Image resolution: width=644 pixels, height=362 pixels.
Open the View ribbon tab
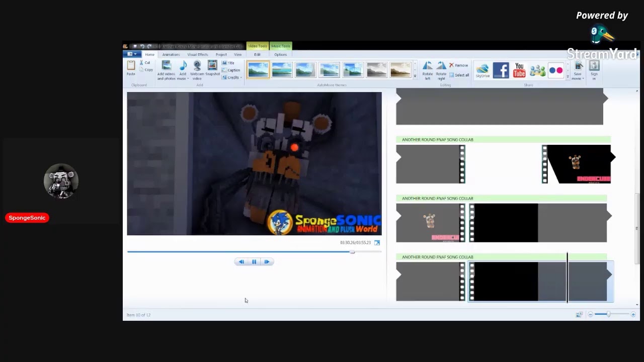(238, 54)
